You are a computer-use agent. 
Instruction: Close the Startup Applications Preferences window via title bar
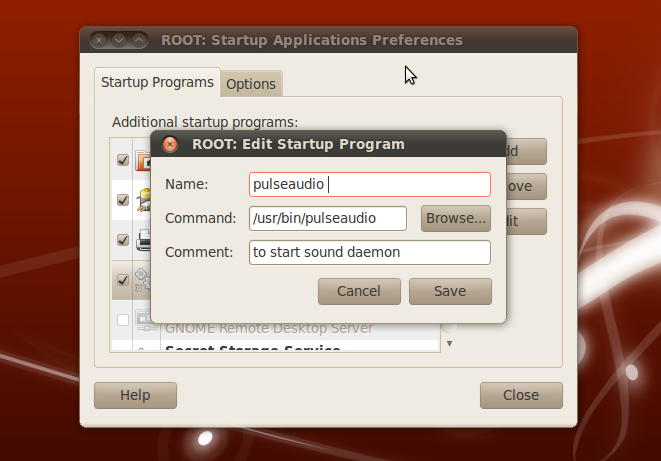[99, 40]
